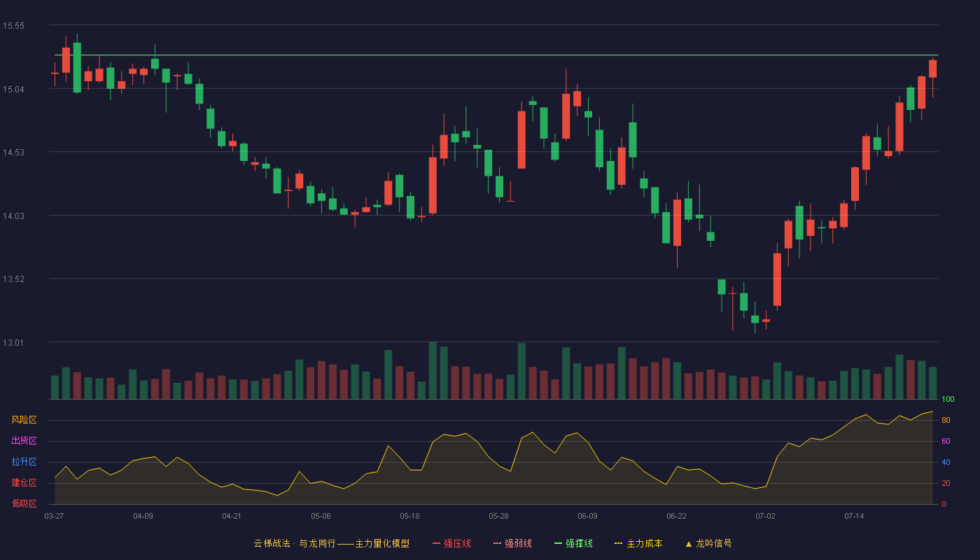
Task: Click the 07-02 date label
Action: pyautogui.click(x=765, y=516)
